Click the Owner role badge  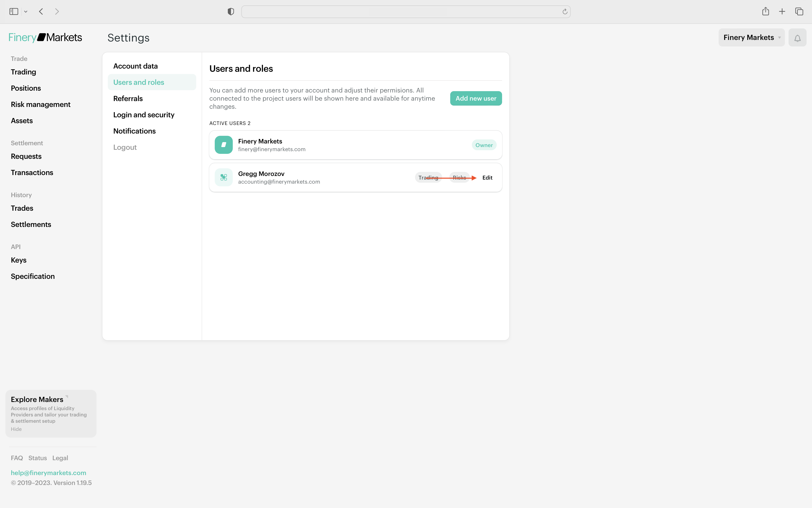point(484,145)
